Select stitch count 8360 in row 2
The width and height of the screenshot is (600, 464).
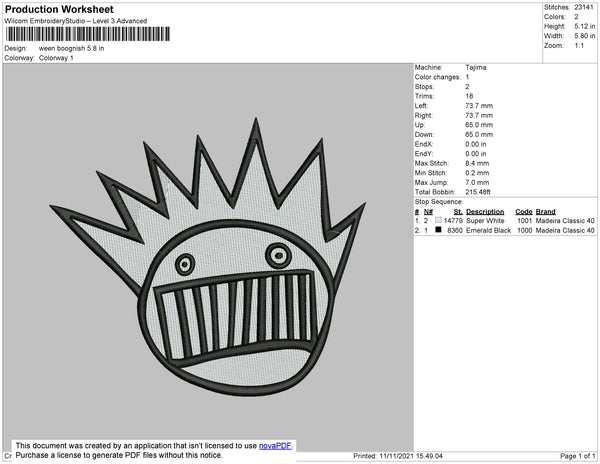coord(455,230)
